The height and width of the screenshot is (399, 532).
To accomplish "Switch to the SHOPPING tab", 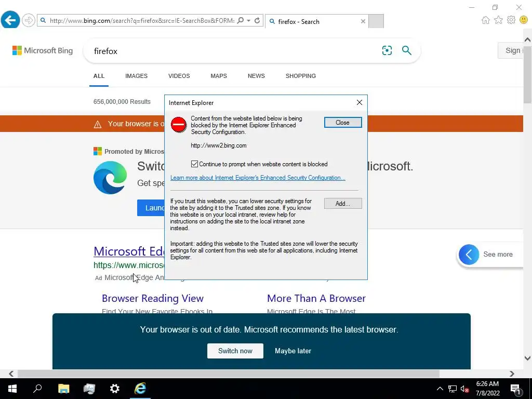I will 301,76.
